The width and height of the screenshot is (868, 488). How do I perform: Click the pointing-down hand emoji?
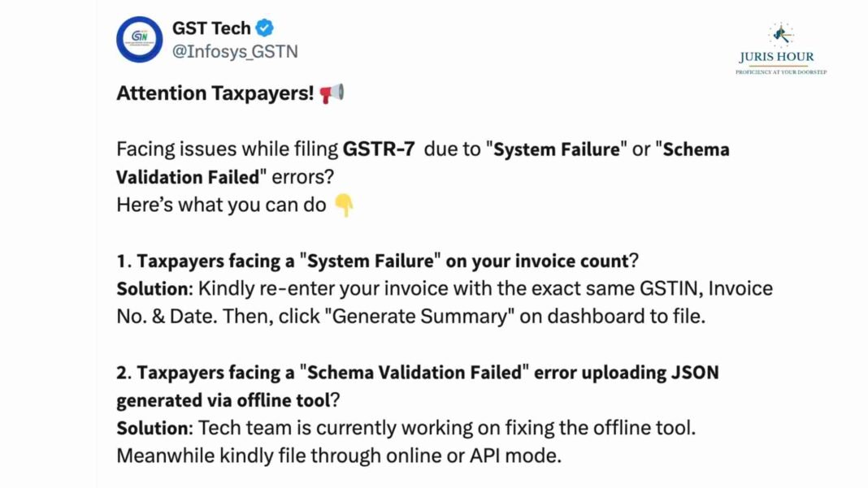pos(344,205)
